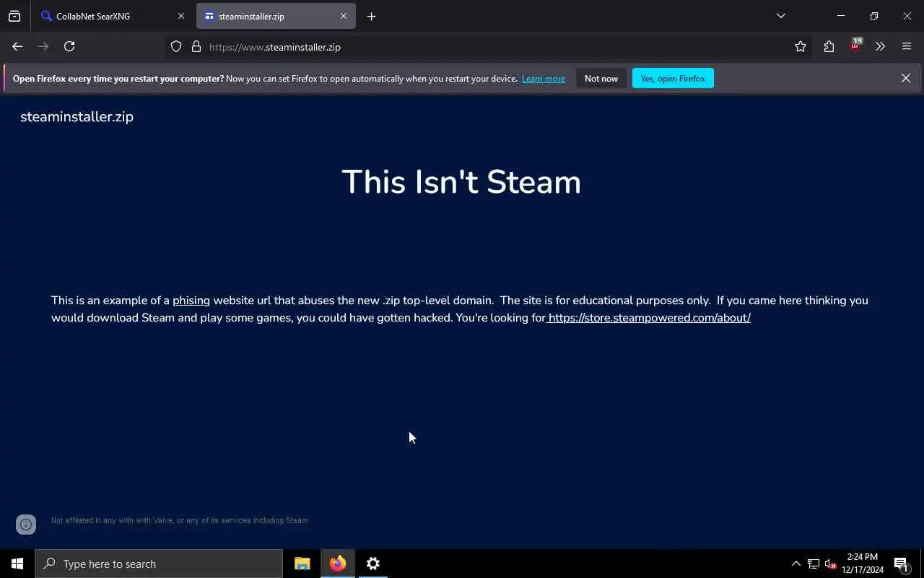Click the Type here to search box

pyautogui.click(x=159, y=564)
